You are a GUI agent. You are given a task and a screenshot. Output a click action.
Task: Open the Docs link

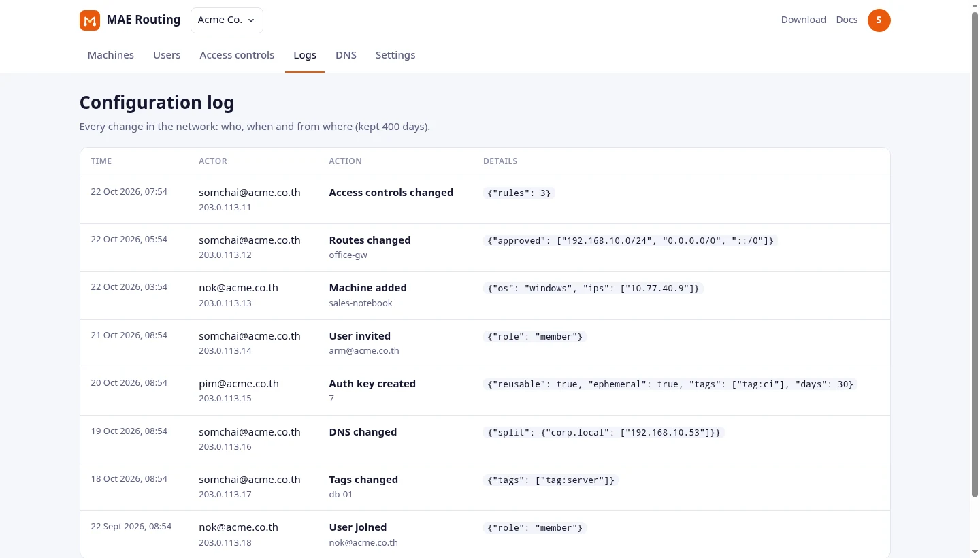point(847,20)
